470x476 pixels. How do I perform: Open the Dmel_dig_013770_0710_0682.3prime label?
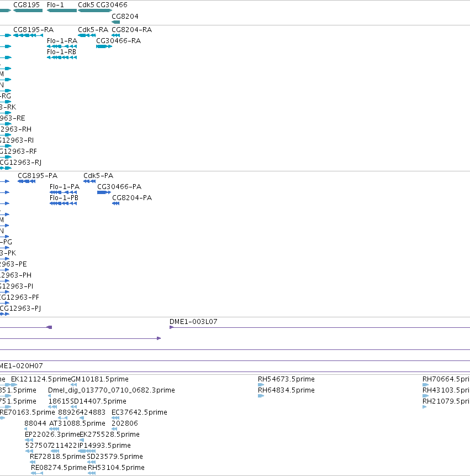click(x=111, y=390)
